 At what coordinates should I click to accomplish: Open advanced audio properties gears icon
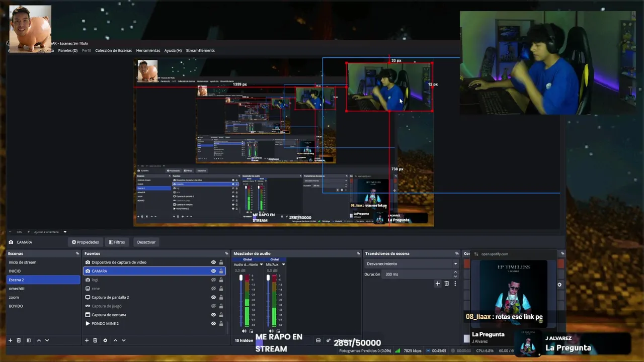(x=329, y=340)
